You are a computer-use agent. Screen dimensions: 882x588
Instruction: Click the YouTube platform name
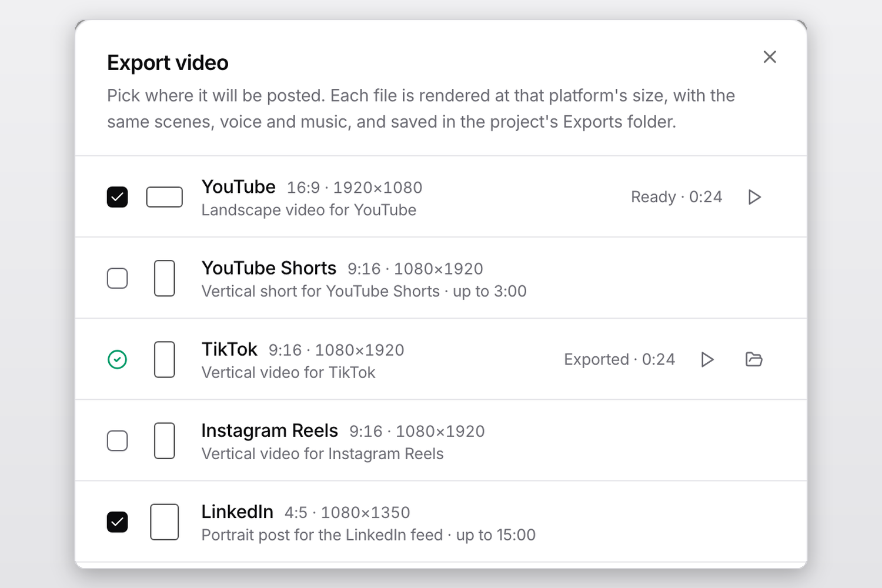[x=238, y=187]
